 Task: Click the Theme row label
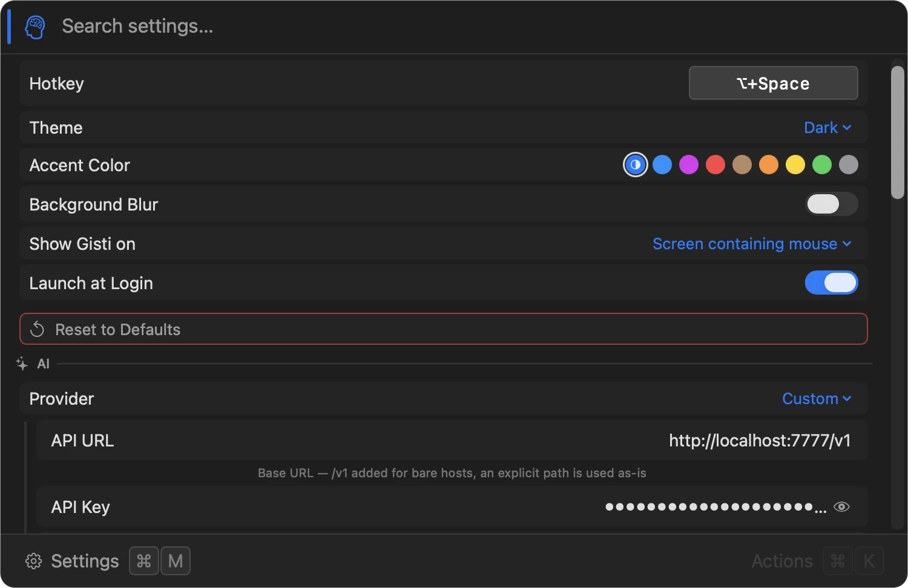pos(56,128)
